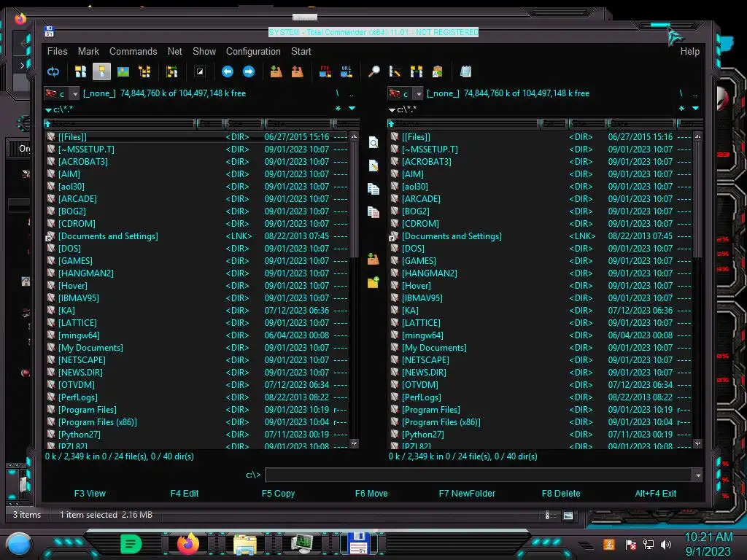This screenshot has width=747, height=560.
Task: Open the command line history dropdown
Action: click(698, 475)
